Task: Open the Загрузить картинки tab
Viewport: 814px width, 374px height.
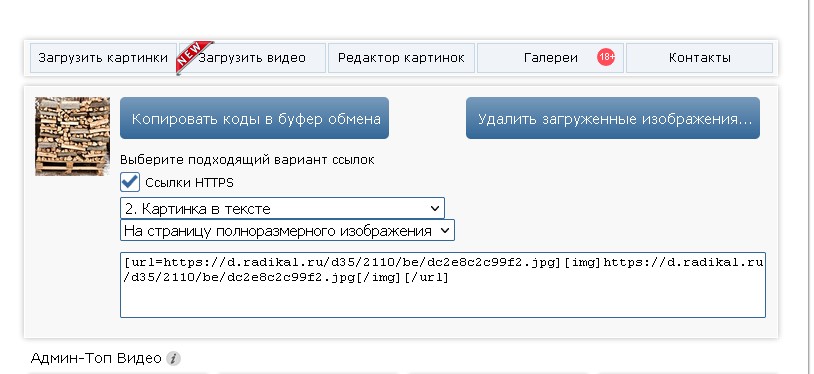Action: tap(103, 58)
